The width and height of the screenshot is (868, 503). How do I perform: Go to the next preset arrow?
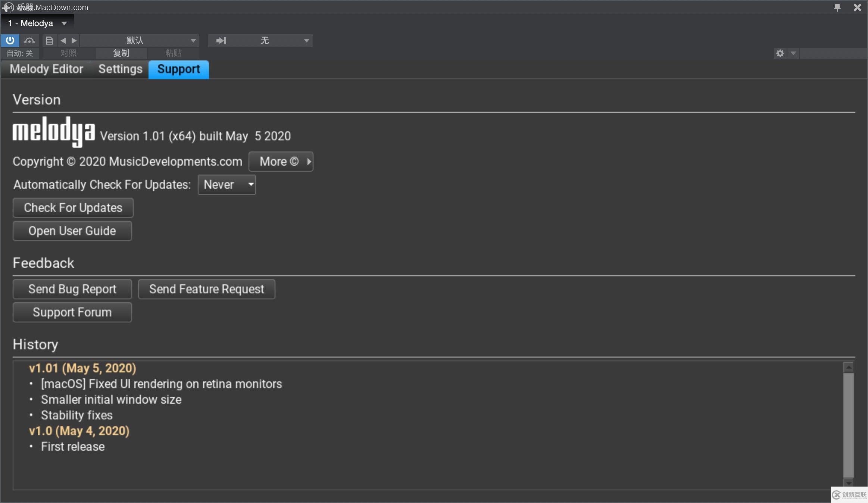click(x=74, y=40)
